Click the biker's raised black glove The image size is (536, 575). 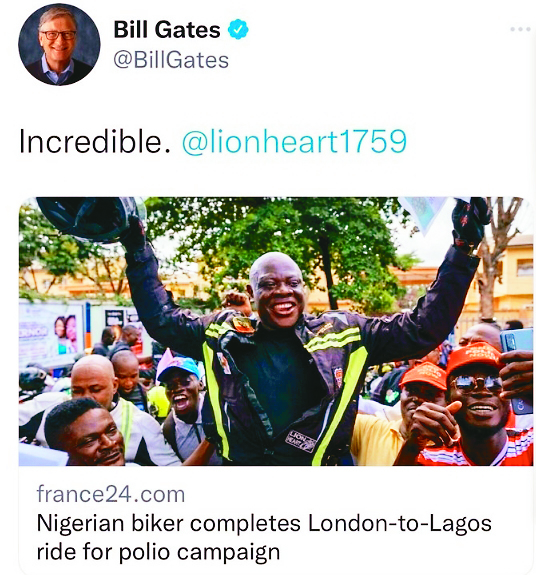(469, 224)
